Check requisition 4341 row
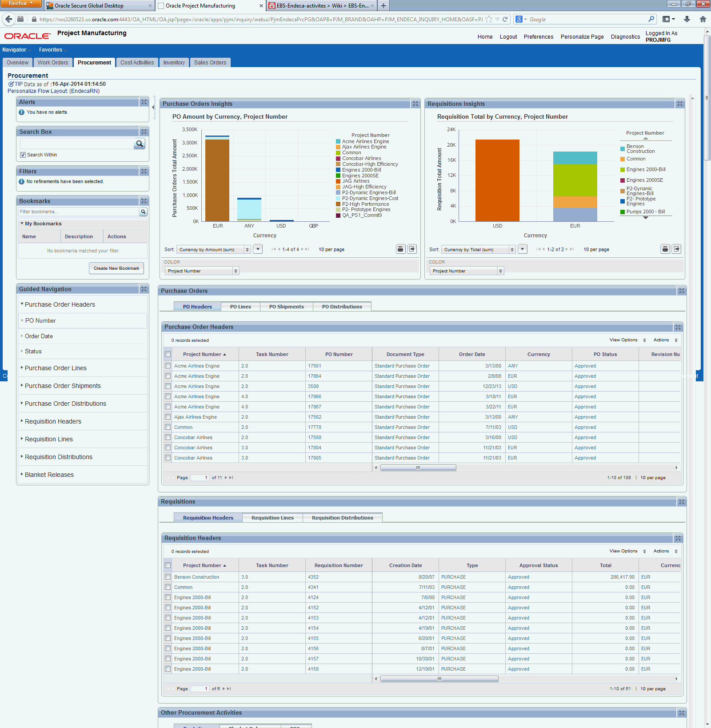Image resolution: width=711 pixels, height=728 pixels. 168,587
